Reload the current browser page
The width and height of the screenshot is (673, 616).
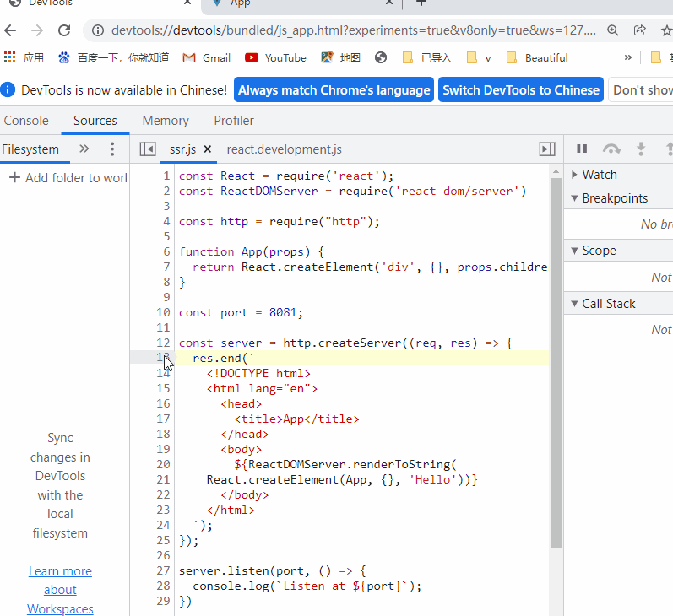(x=64, y=30)
